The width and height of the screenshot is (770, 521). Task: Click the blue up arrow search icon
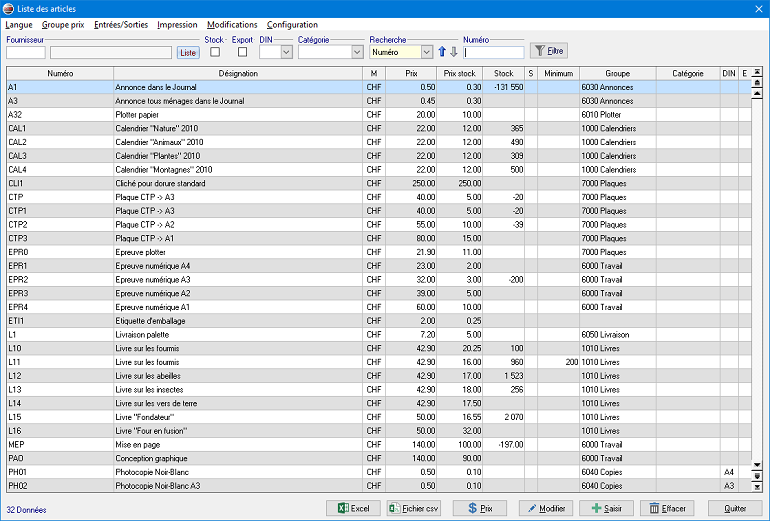[x=441, y=52]
